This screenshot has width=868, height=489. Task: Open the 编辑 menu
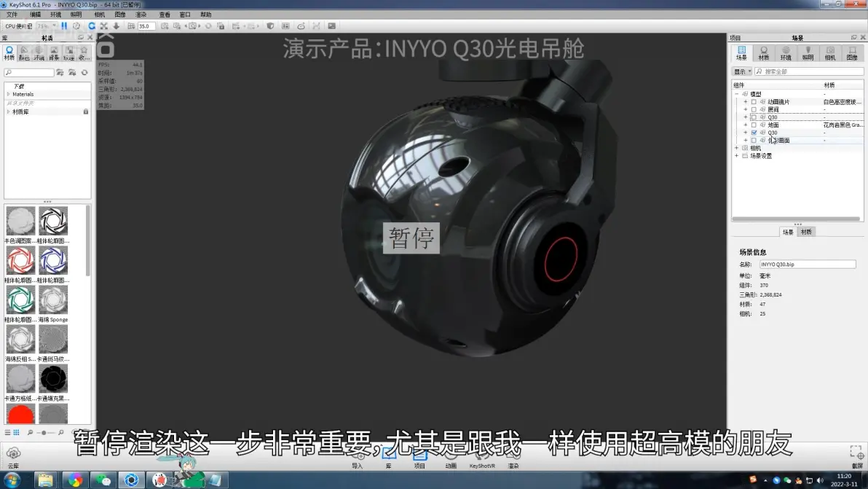35,15
